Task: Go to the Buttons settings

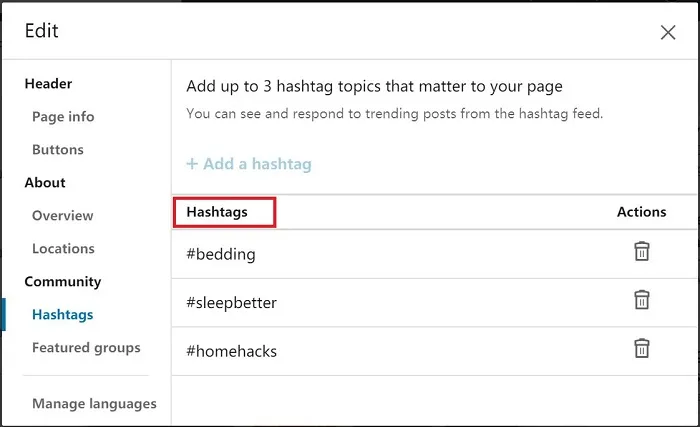Action: click(x=58, y=150)
